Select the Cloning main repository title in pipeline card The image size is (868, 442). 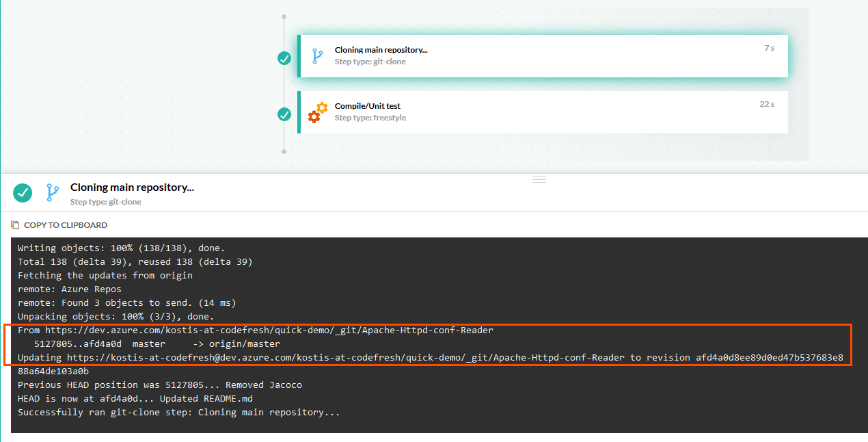pyautogui.click(x=381, y=50)
